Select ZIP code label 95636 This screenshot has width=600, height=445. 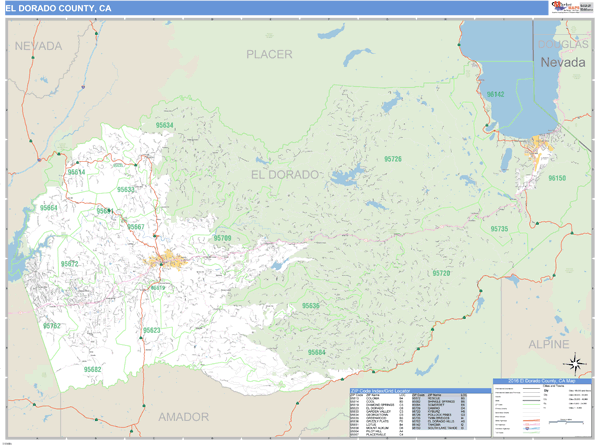[x=311, y=305]
